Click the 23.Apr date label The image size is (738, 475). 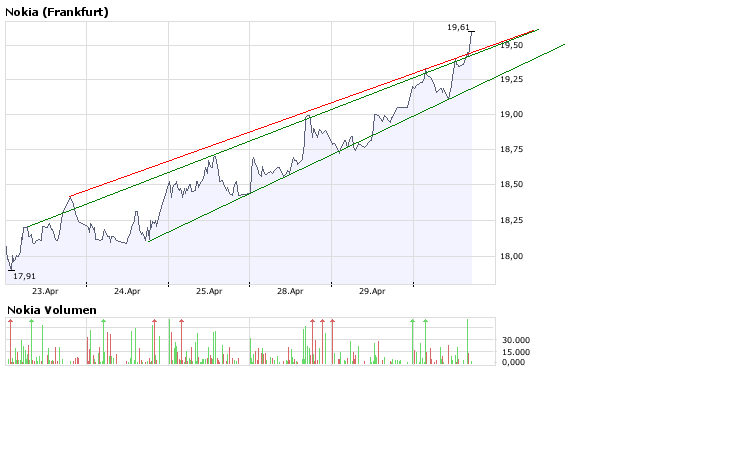coord(45,291)
